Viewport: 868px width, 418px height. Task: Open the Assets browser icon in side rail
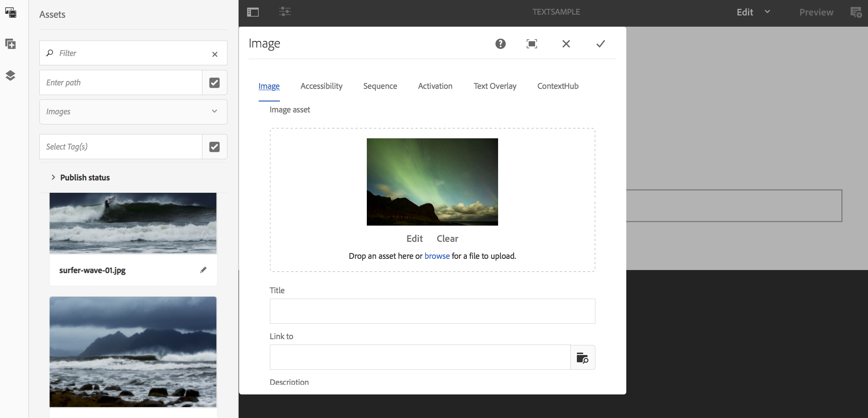tap(11, 13)
